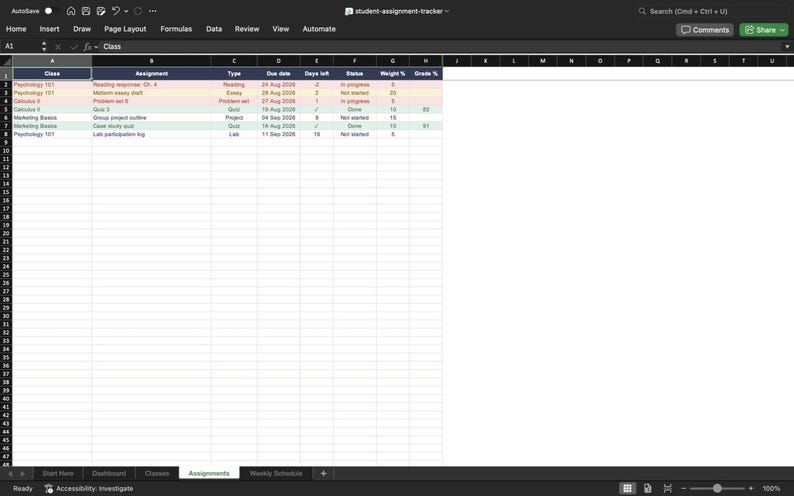Image resolution: width=794 pixels, height=496 pixels.
Task: Click cell Reading response: Ch. 4
Action: pyautogui.click(x=151, y=85)
